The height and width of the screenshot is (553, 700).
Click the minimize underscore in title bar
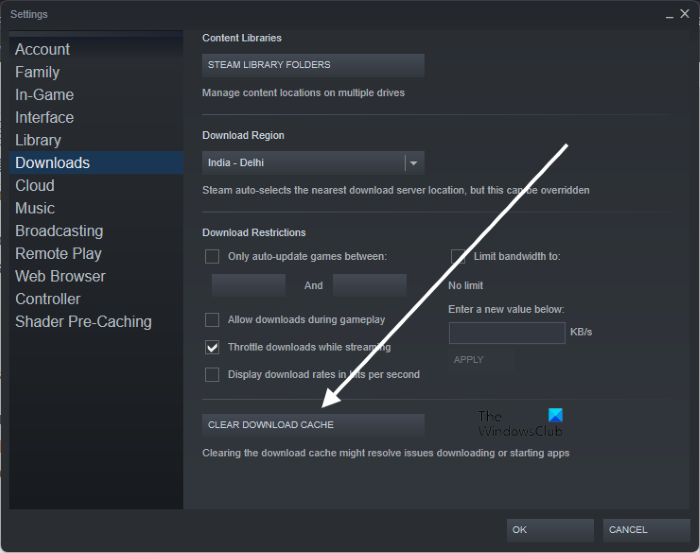point(667,15)
